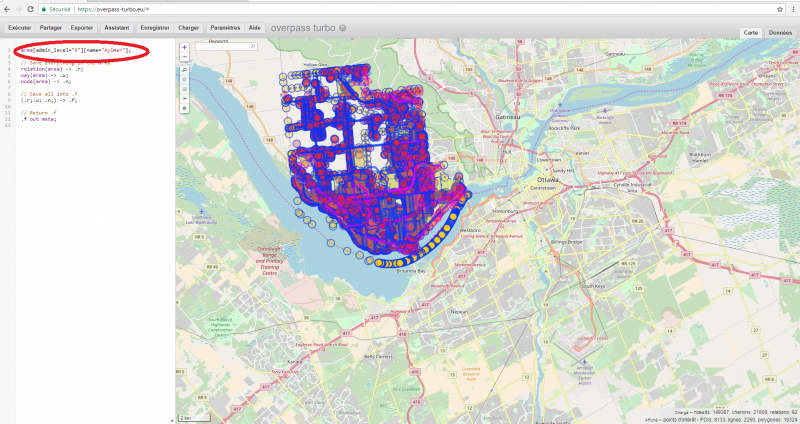The image size is (800, 424).
Task: Open Paramètres settings
Action: [224, 28]
